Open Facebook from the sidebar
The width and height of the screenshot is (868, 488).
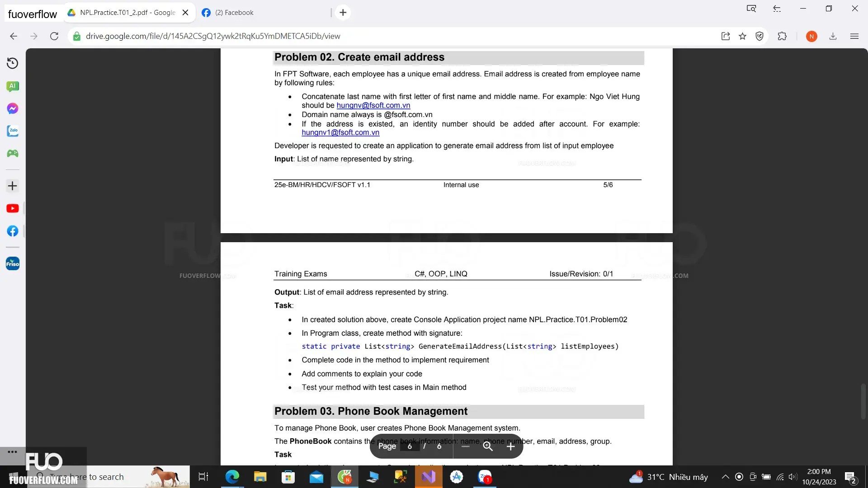(x=13, y=231)
